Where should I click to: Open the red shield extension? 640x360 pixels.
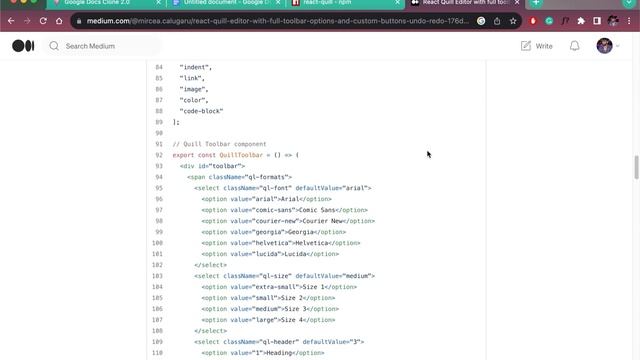click(533, 21)
